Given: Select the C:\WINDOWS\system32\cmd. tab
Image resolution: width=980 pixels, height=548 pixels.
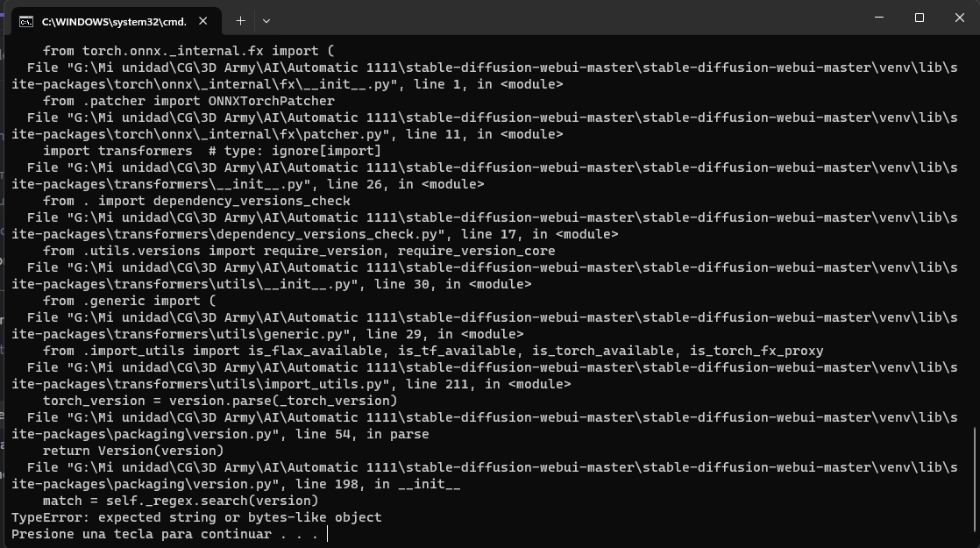Looking at the screenshot, I should click(x=112, y=21).
